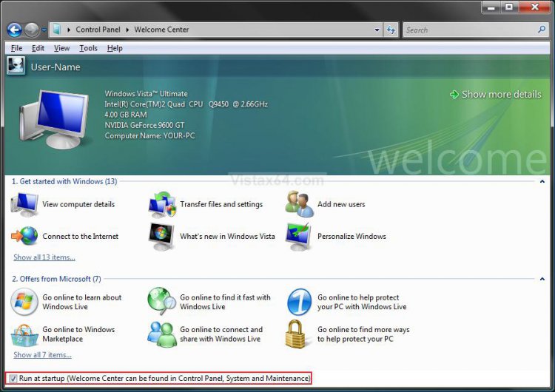Click the Search input field

click(470, 30)
